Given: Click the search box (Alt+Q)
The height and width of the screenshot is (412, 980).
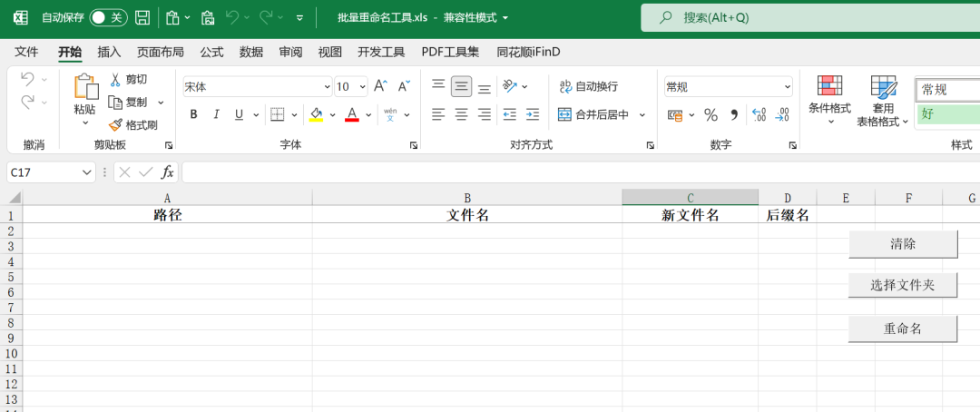Looking at the screenshot, I should tap(810, 17).
